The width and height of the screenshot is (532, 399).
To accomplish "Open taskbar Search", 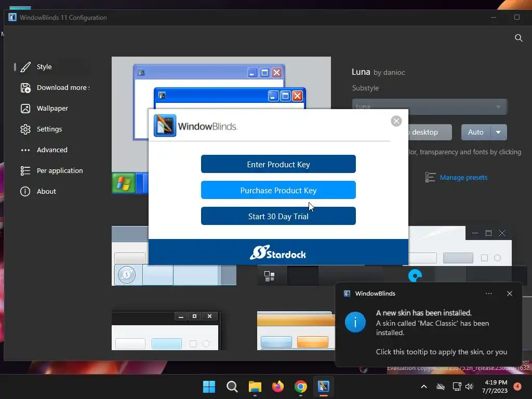I will (x=232, y=387).
